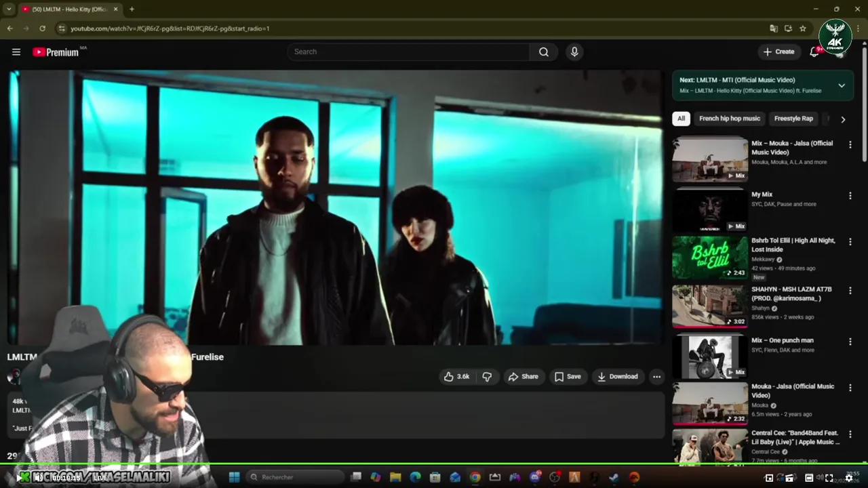
Task: Open File Explorer from the taskbar
Action: (395, 477)
